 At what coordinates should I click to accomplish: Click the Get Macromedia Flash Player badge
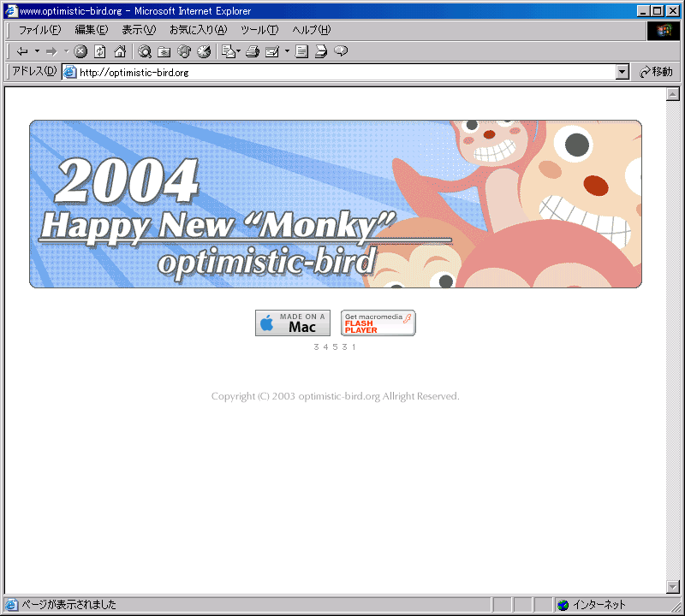point(378,323)
